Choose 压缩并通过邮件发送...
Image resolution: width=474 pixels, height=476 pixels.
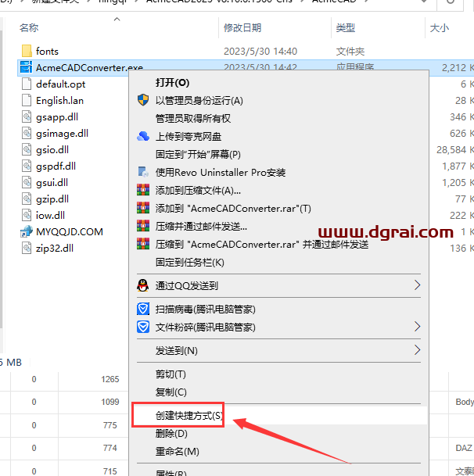pos(201,227)
